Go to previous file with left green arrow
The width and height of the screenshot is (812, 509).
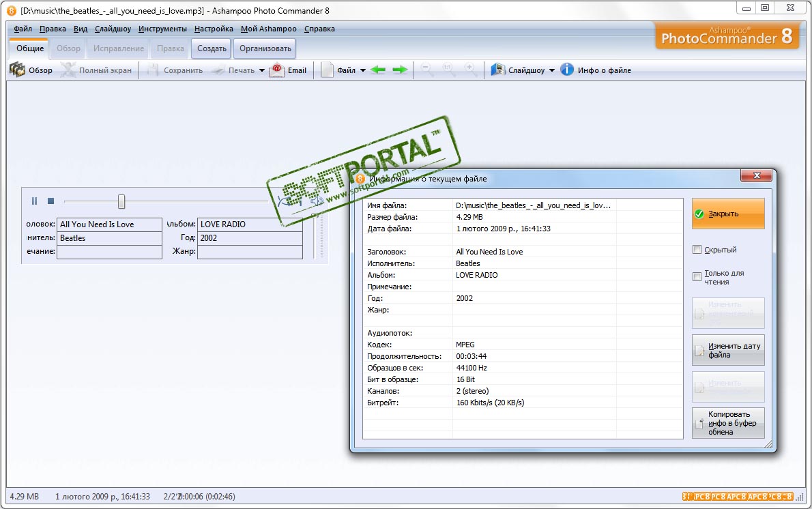(x=378, y=70)
